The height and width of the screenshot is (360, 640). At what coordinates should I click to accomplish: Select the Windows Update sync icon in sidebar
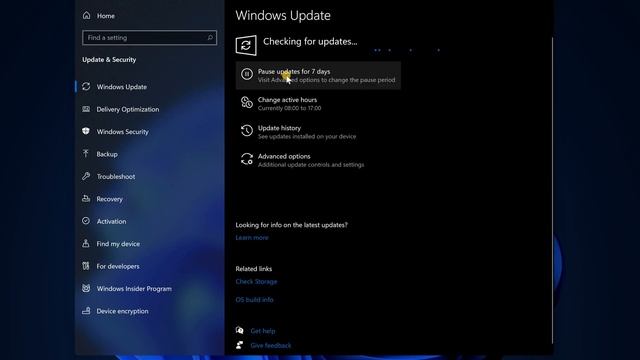86,87
